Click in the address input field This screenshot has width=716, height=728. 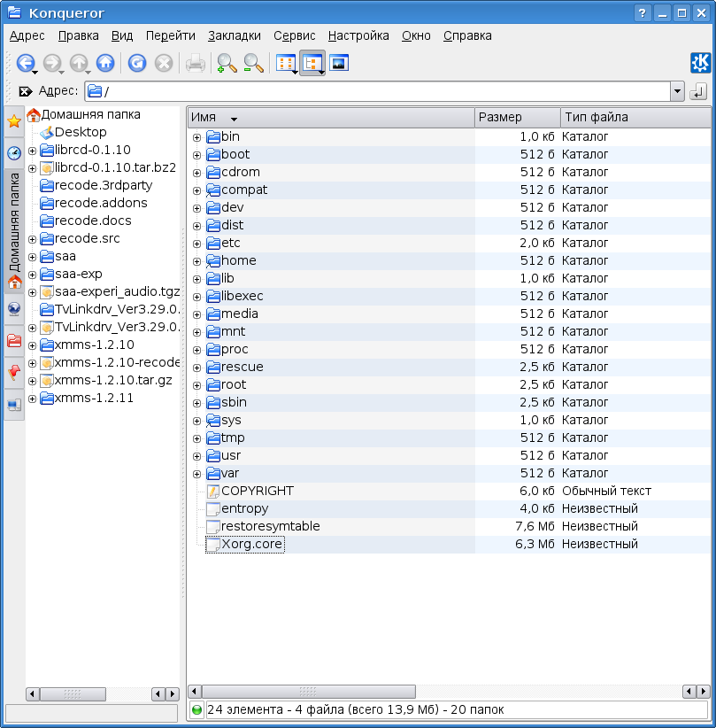coord(381,91)
